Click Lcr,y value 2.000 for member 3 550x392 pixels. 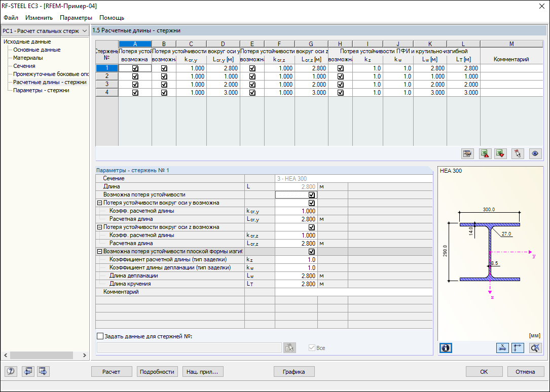223,85
